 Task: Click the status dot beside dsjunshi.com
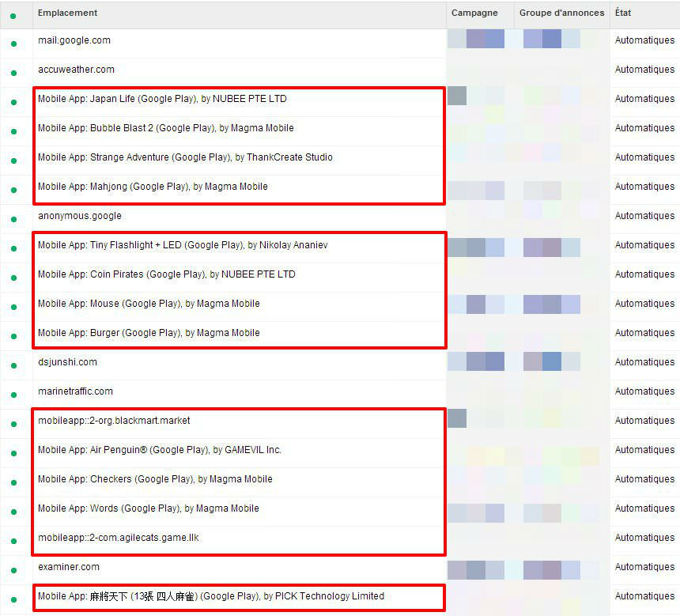tap(13, 365)
